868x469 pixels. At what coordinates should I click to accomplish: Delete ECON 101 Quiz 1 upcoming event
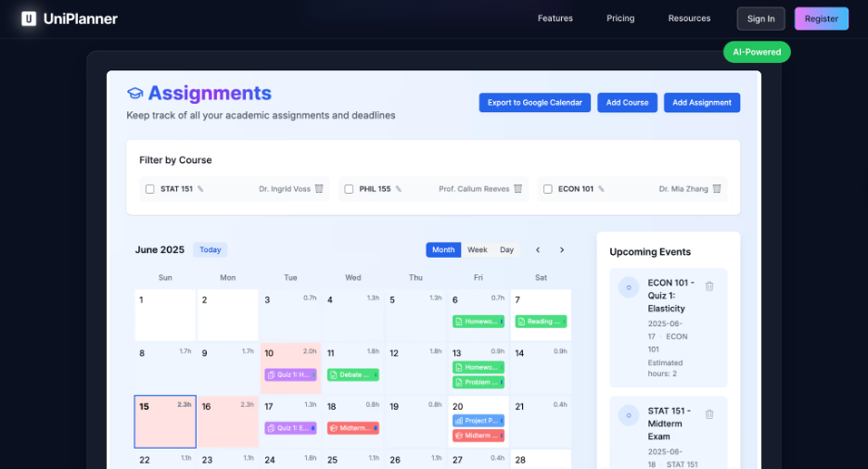click(x=709, y=285)
